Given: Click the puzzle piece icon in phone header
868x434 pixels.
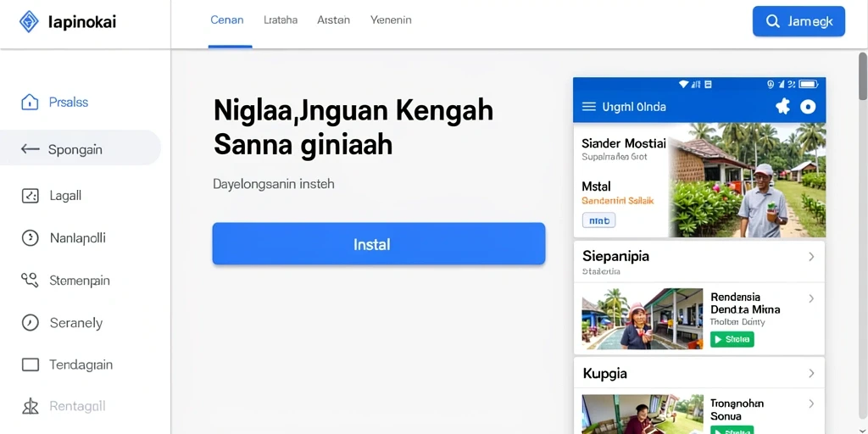Looking at the screenshot, I should [782, 106].
